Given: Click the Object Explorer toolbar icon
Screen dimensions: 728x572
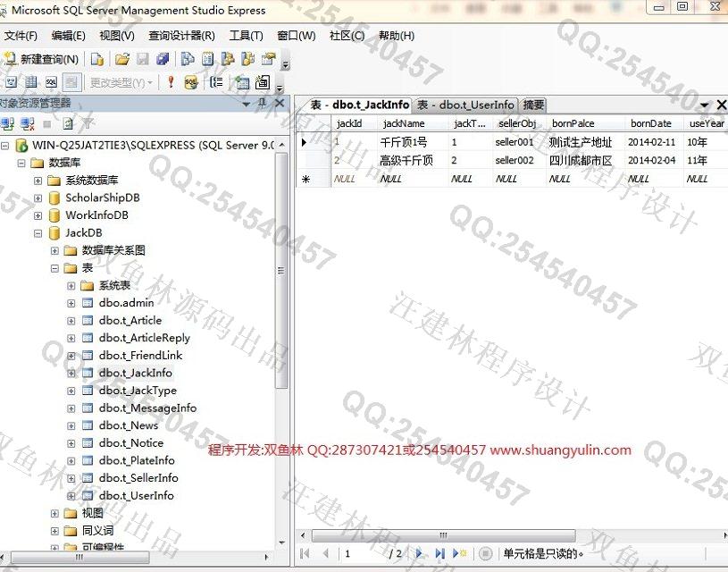Looking at the screenshot, I should (x=228, y=59).
